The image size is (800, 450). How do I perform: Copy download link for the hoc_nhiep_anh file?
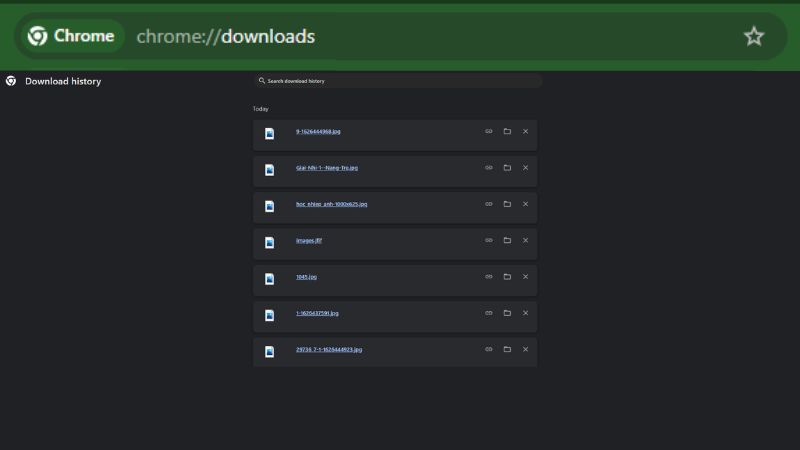489,204
